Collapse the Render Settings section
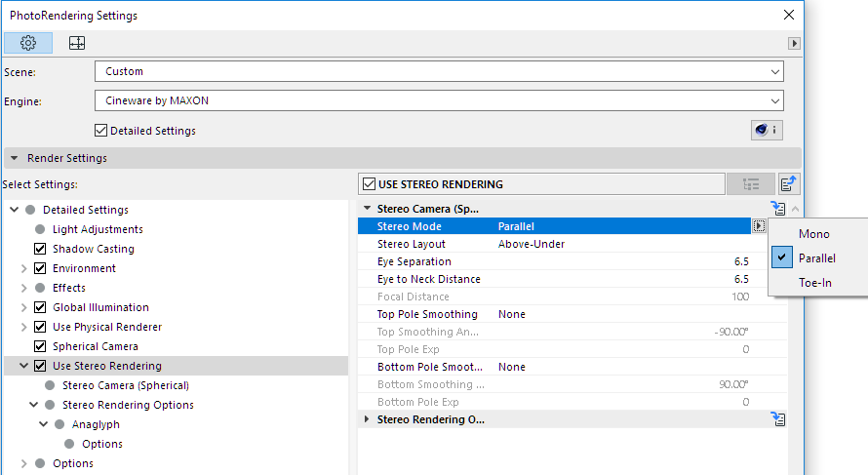 [x=15, y=158]
